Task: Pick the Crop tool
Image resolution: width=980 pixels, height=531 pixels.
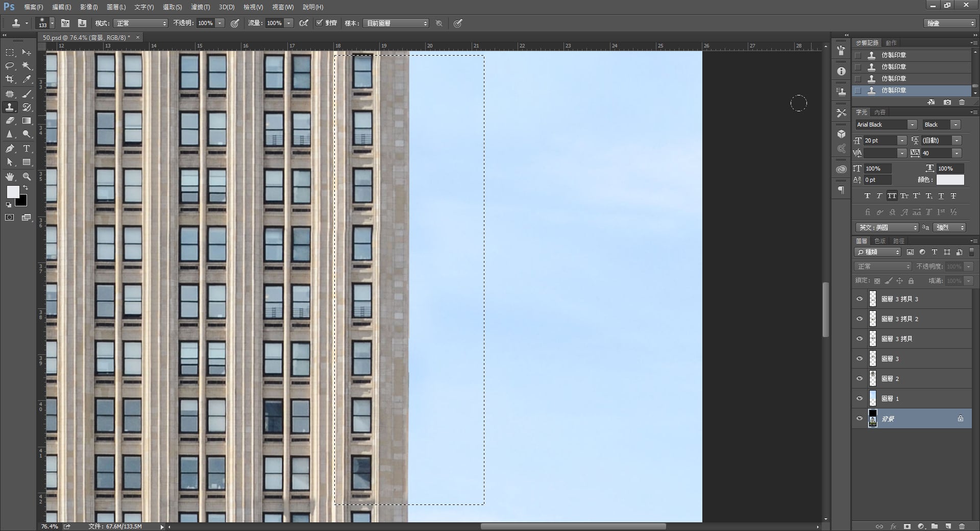Action: [10, 79]
